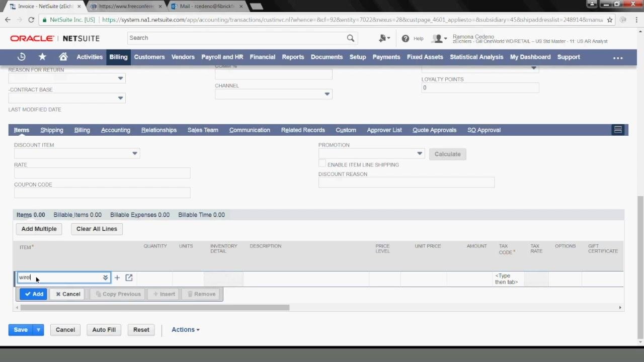Switch to the Shipping subtab
The width and height of the screenshot is (644, 362).
pyautogui.click(x=52, y=130)
